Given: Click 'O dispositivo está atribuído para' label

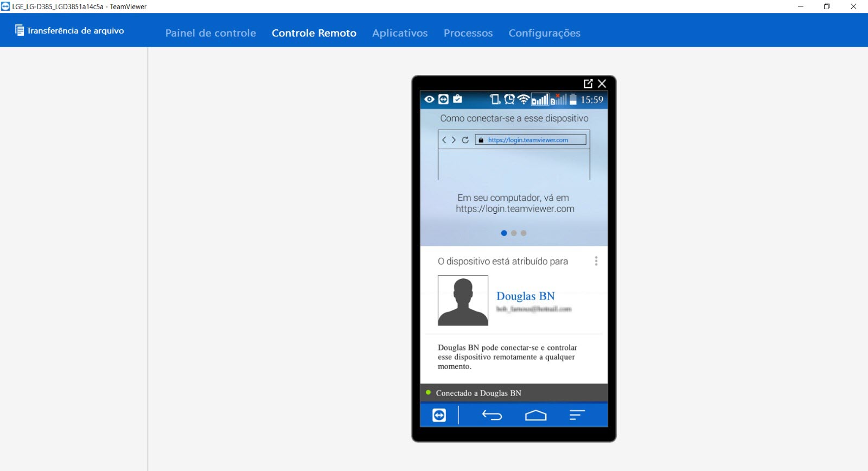Looking at the screenshot, I should coord(503,262).
